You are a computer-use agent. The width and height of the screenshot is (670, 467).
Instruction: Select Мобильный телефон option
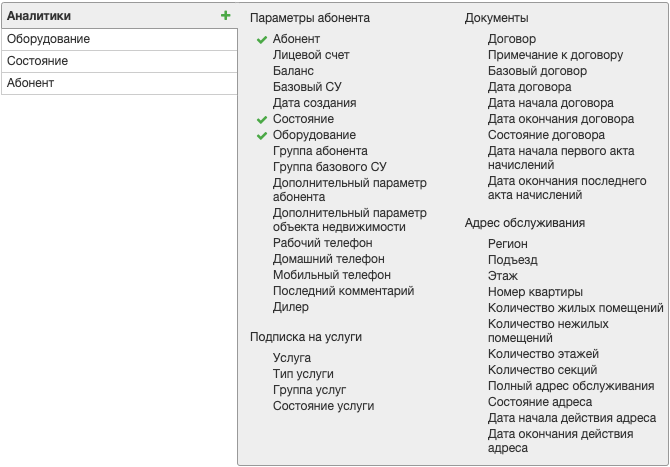point(332,275)
